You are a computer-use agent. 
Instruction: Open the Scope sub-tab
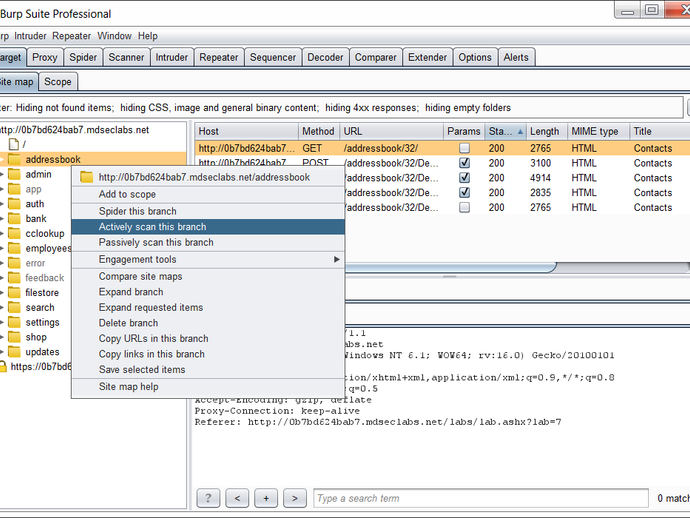click(58, 82)
